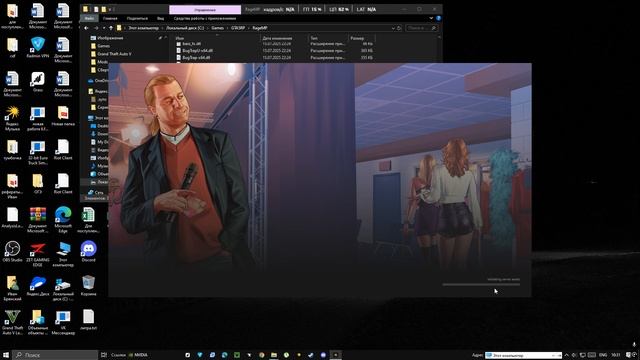Open the Вид ribbon tab
The width and height of the screenshot is (640, 360).
point(160,18)
